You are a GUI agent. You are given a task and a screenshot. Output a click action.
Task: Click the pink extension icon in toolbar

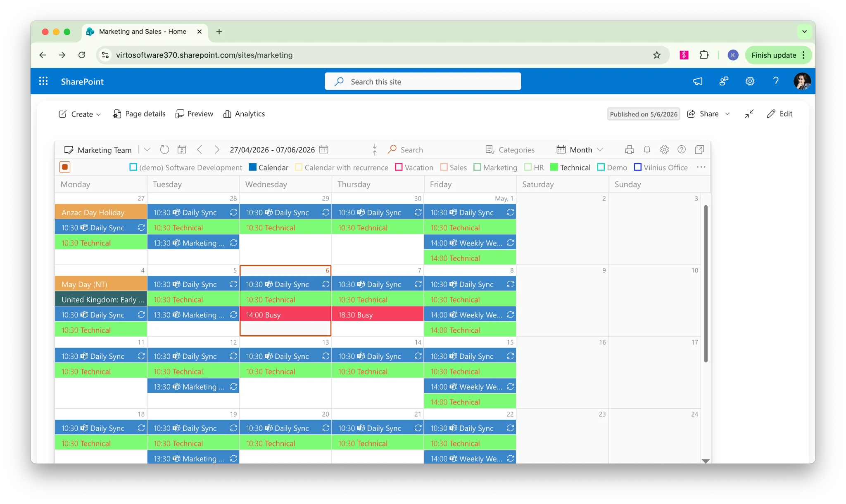tap(684, 55)
